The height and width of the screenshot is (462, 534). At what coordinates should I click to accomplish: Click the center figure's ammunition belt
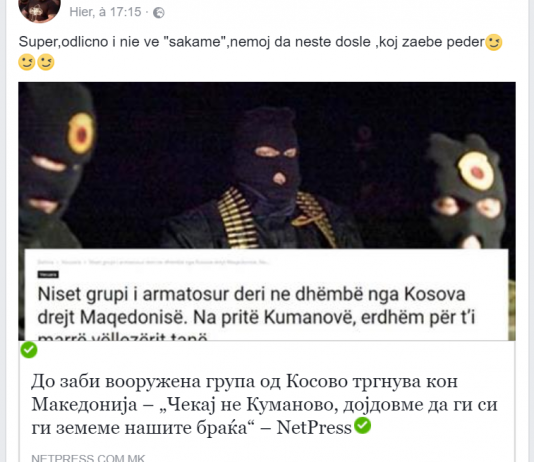coord(236,218)
